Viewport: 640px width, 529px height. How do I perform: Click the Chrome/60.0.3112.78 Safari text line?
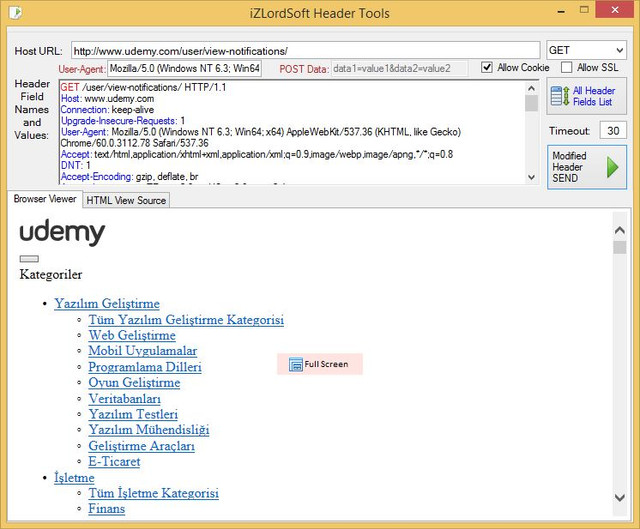point(134,143)
